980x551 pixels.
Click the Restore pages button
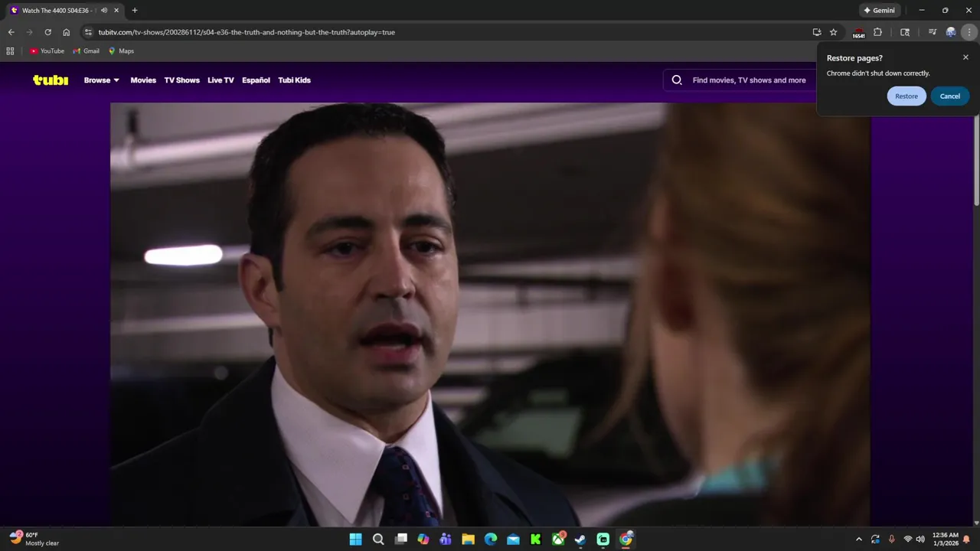[906, 96]
